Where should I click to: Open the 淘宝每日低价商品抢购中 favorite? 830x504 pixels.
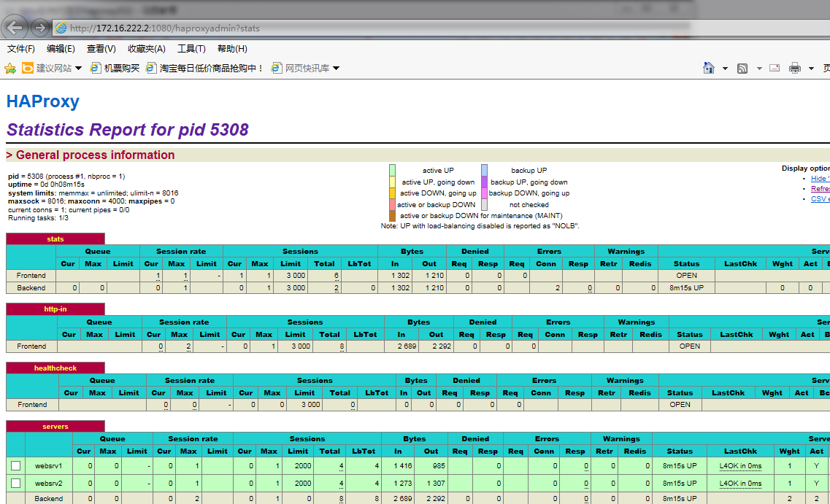click(x=205, y=69)
